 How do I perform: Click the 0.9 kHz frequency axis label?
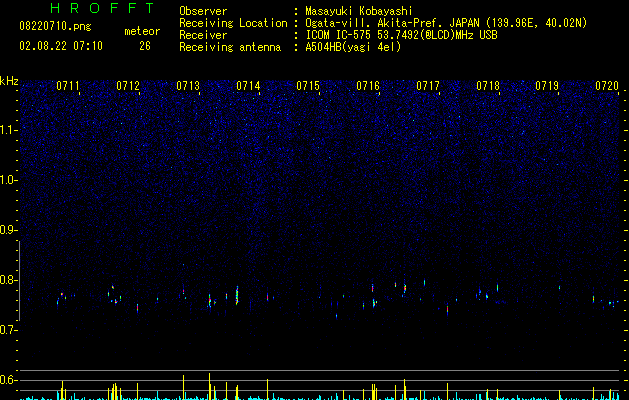tap(9, 230)
